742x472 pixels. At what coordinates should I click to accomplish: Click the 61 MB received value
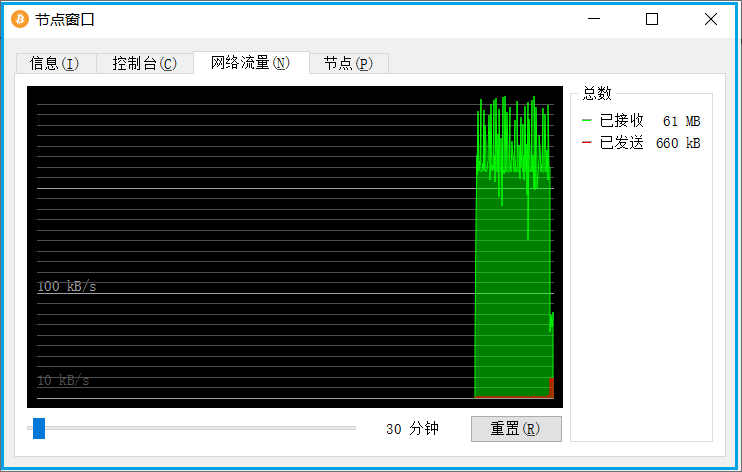click(x=681, y=122)
